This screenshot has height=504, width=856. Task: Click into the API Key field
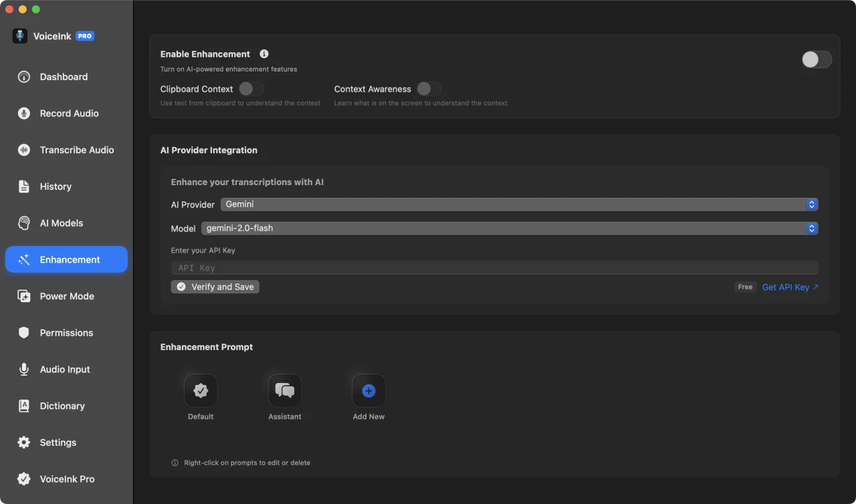click(494, 267)
